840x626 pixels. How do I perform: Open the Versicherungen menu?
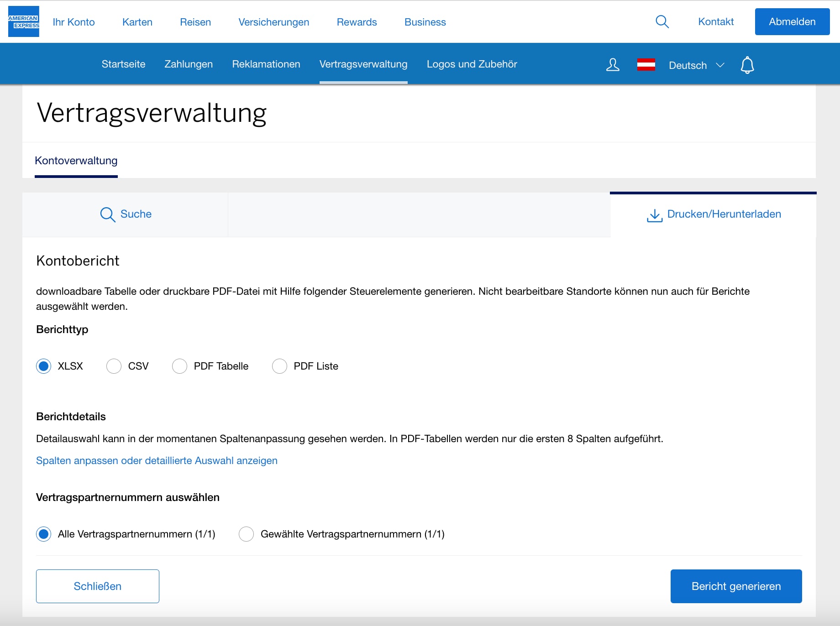tap(273, 21)
